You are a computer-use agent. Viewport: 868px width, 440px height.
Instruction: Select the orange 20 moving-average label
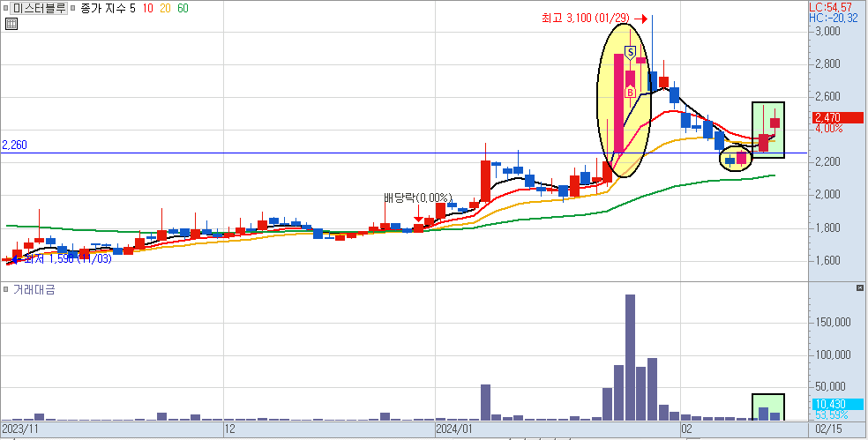[x=165, y=9]
